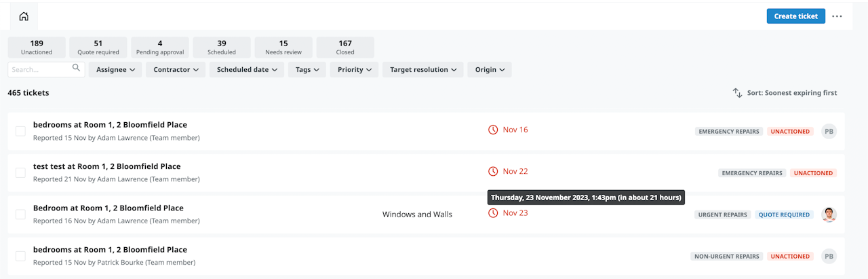Expand the Assignee filter dropdown
Screen dimensions: 868x279
[x=115, y=69]
